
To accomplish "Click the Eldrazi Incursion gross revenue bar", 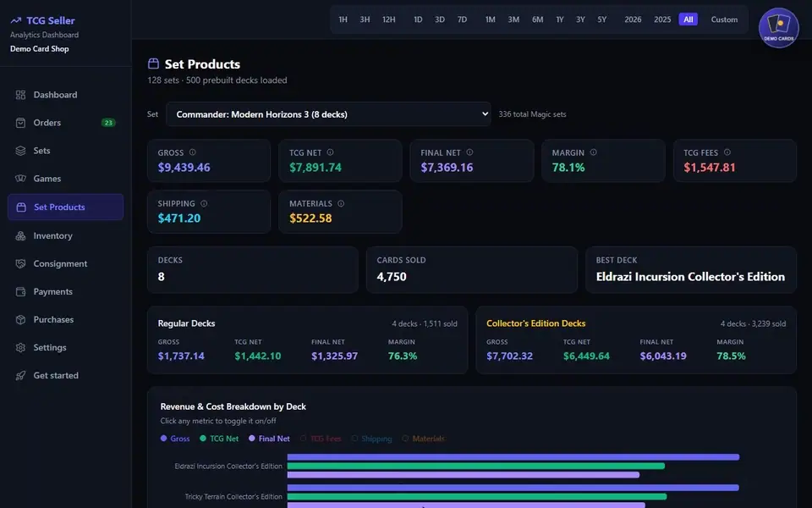I will (513, 457).
